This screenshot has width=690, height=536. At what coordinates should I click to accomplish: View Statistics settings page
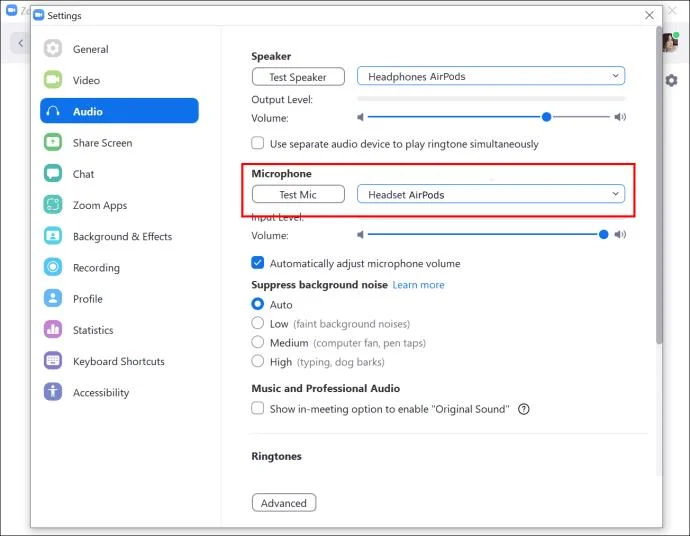click(x=119, y=330)
